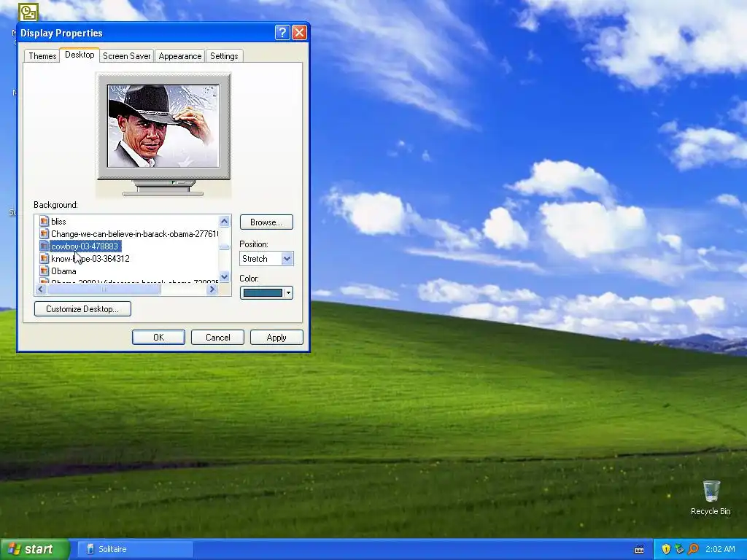747x560 pixels.
Task: Click the help question mark title bar button
Action: click(x=282, y=32)
